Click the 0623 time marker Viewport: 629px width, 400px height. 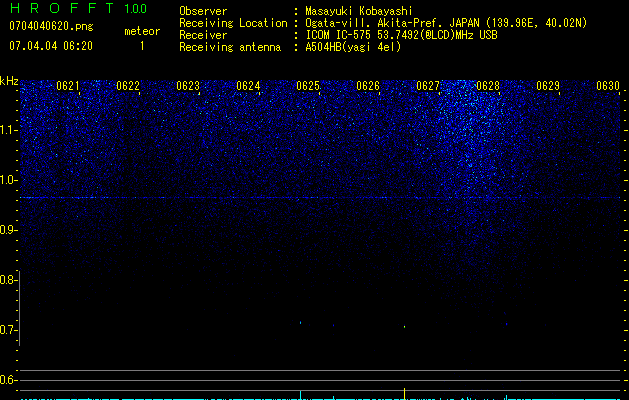[188, 86]
